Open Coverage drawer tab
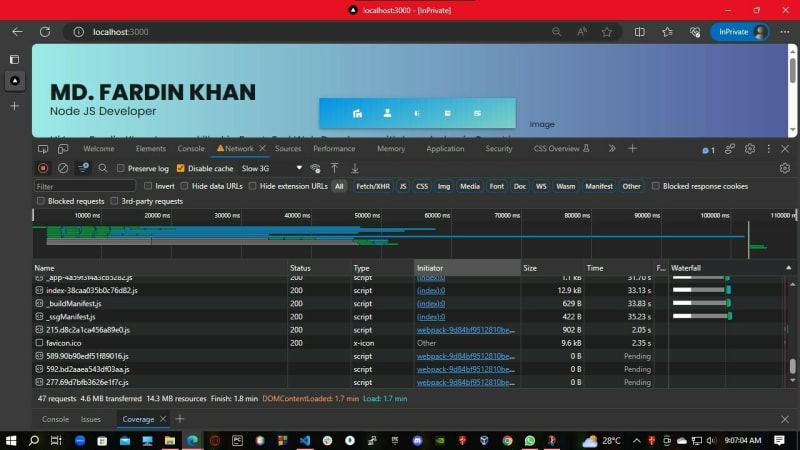Screen dimensions: 800x450 (x=138, y=419)
